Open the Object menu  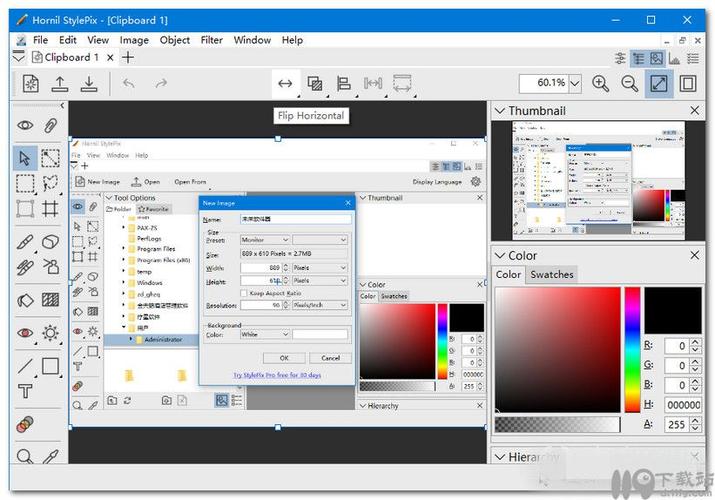click(175, 40)
